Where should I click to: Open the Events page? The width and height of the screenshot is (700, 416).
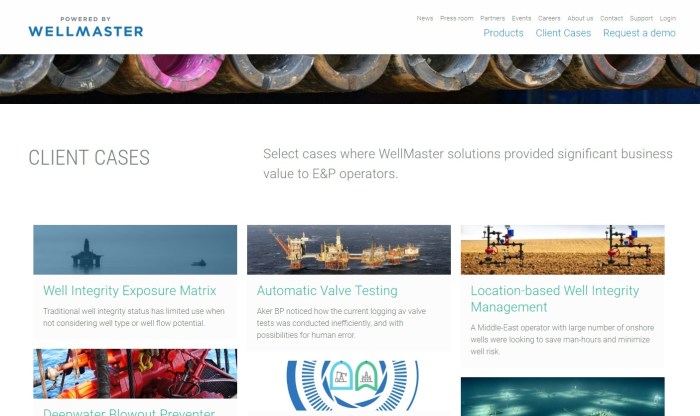(521, 18)
